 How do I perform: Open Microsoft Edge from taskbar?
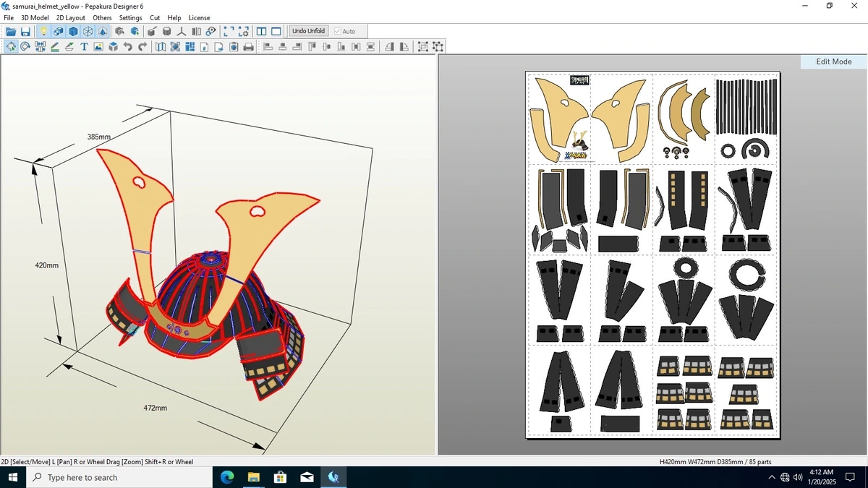tap(227, 477)
